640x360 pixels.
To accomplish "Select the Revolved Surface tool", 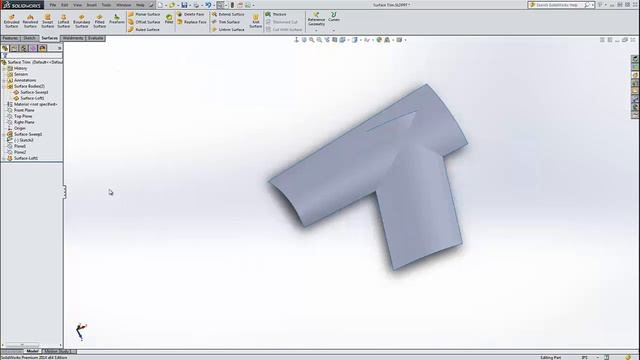I will tap(30, 21).
